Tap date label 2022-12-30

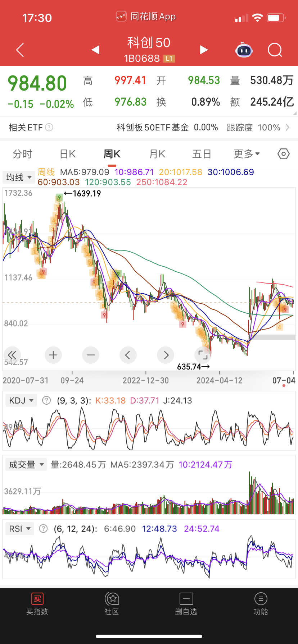146,381
